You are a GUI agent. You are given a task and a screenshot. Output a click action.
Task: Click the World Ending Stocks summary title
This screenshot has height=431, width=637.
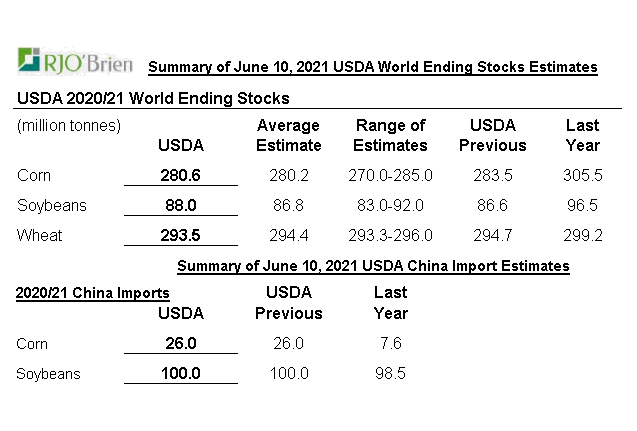372,68
